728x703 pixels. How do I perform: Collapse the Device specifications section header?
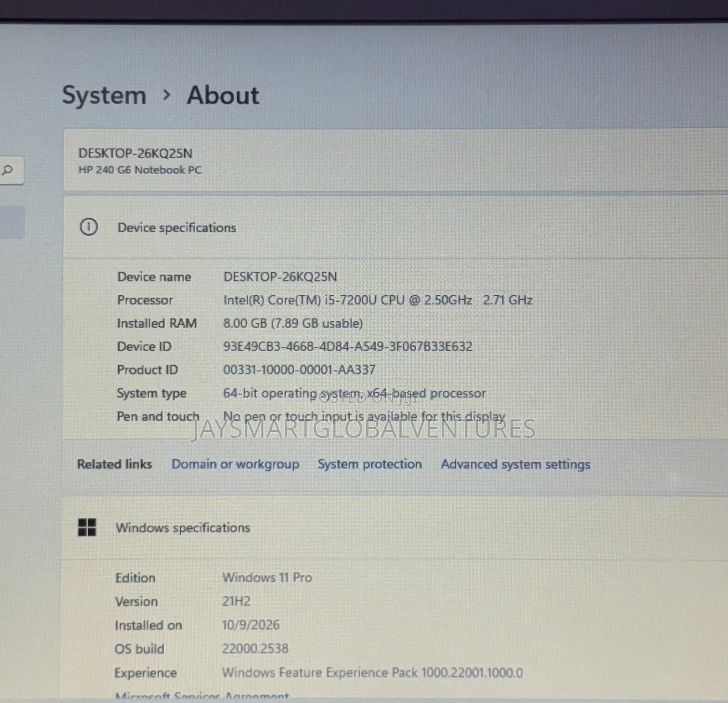point(395,227)
